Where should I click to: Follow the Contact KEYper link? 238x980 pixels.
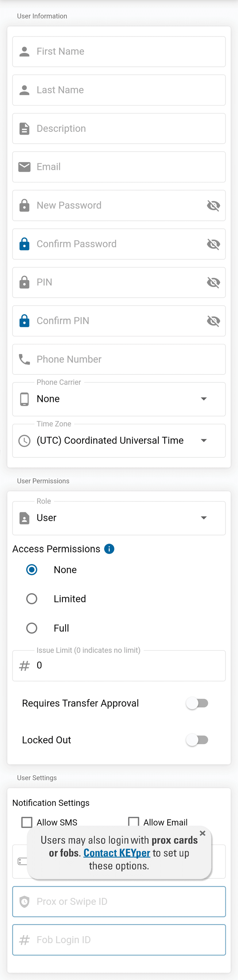click(x=117, y=853)
